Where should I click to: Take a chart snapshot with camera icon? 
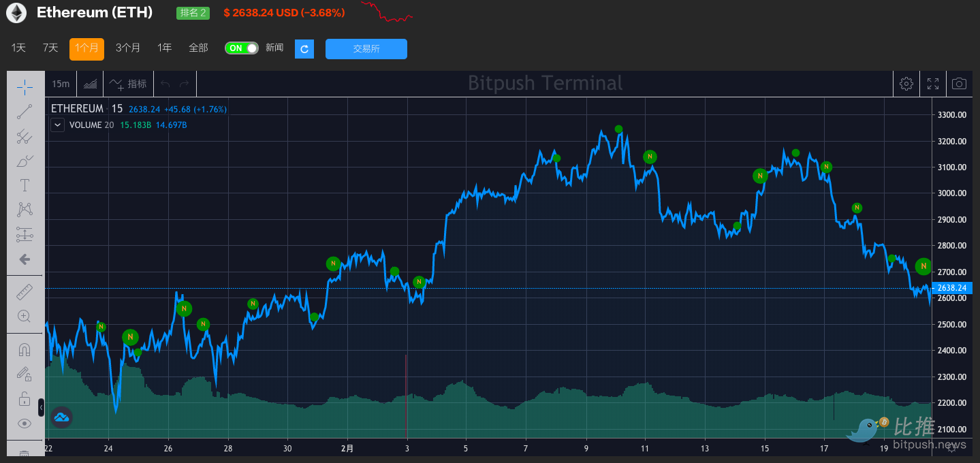(959, 83)
